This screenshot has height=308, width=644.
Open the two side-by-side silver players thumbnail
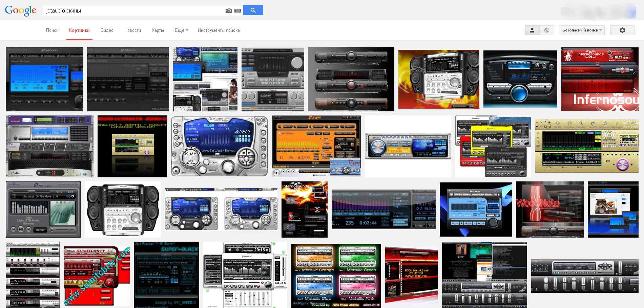click(x=221, y=210)
